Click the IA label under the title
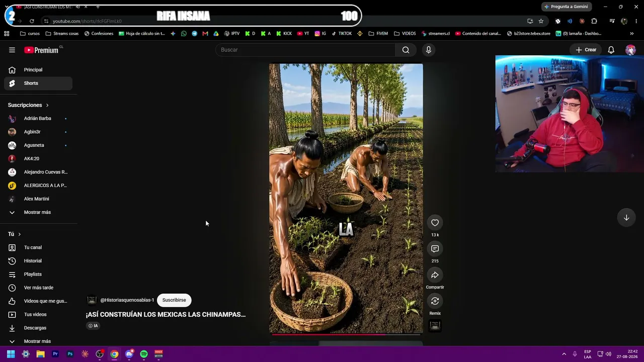644x362 pixels. click(93, 326)
